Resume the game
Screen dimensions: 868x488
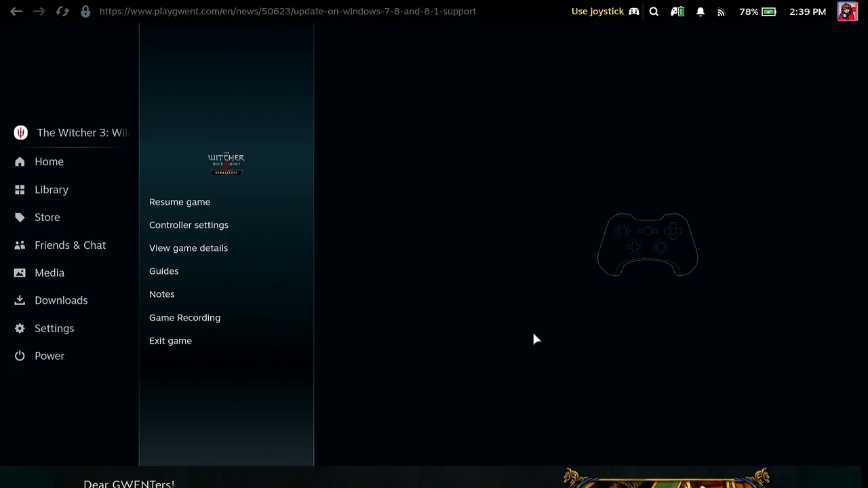pyautogui.click(x=180, y=202)
